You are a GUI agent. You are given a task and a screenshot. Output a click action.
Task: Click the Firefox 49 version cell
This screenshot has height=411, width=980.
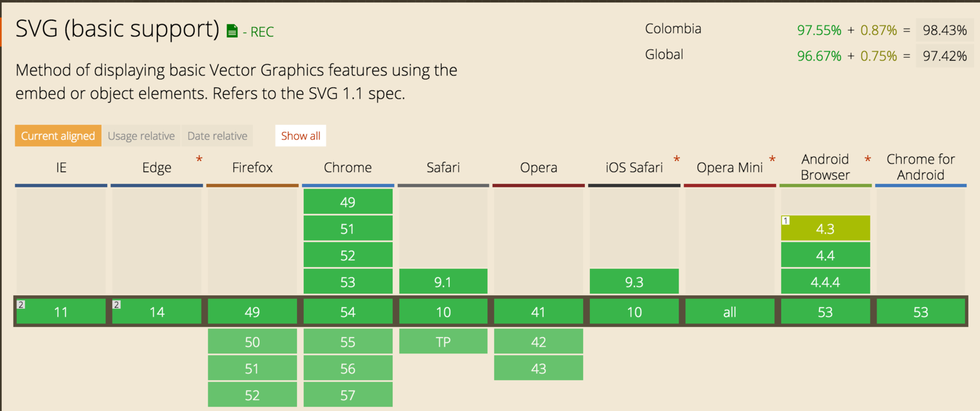252,312
